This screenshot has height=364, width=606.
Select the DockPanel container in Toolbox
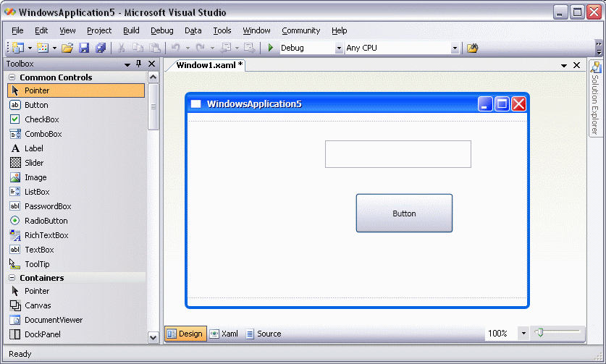tap(76, 334)
